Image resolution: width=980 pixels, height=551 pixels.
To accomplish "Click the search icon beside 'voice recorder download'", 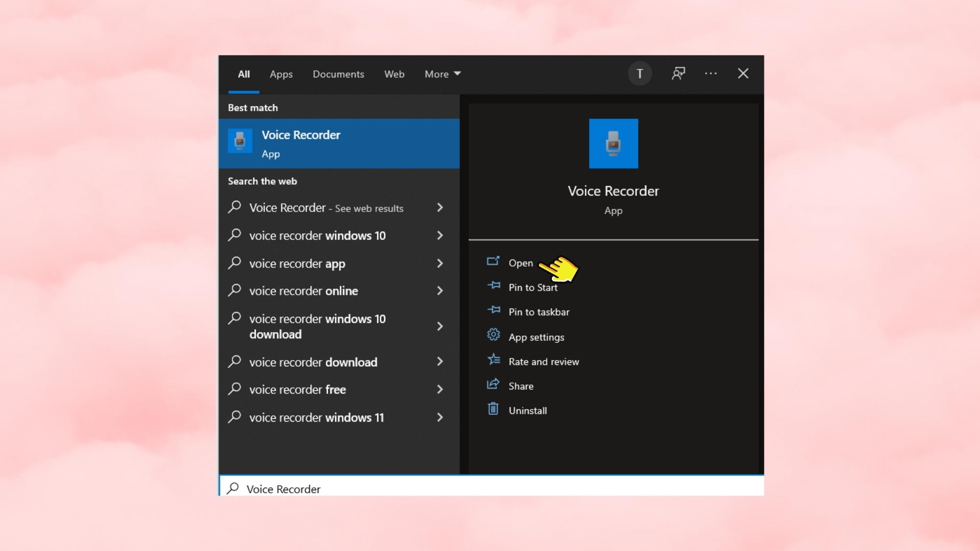I will coord(235,361).
